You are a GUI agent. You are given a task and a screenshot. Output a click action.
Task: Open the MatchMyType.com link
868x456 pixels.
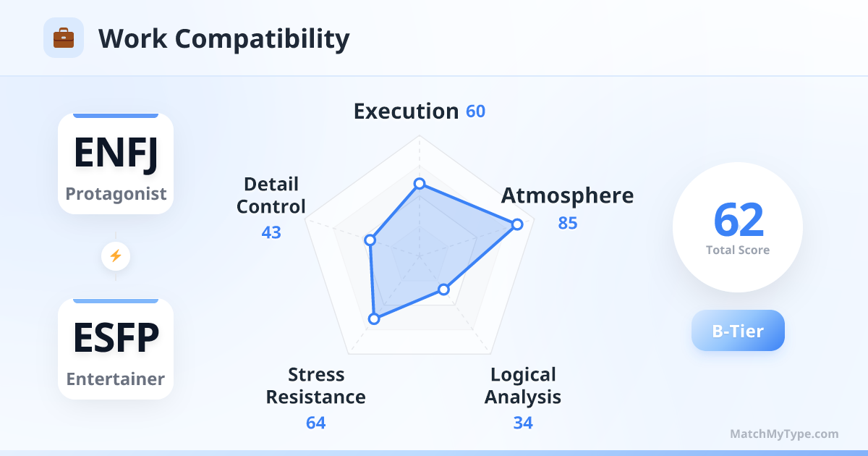coord(784,434)
